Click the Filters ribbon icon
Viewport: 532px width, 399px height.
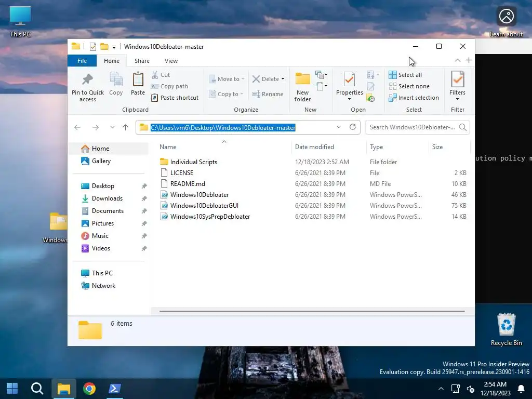tap(457, 79)
